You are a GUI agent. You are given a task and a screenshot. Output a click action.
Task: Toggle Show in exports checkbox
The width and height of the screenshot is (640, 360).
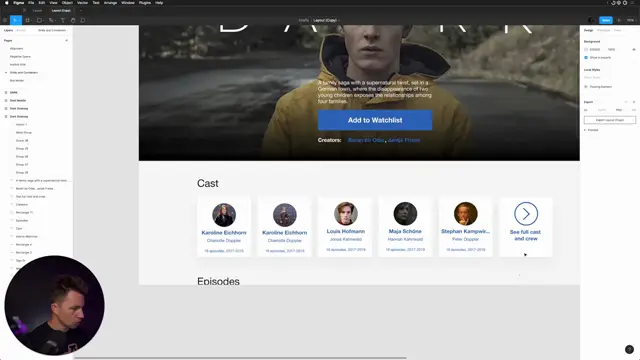pos(586,58)
